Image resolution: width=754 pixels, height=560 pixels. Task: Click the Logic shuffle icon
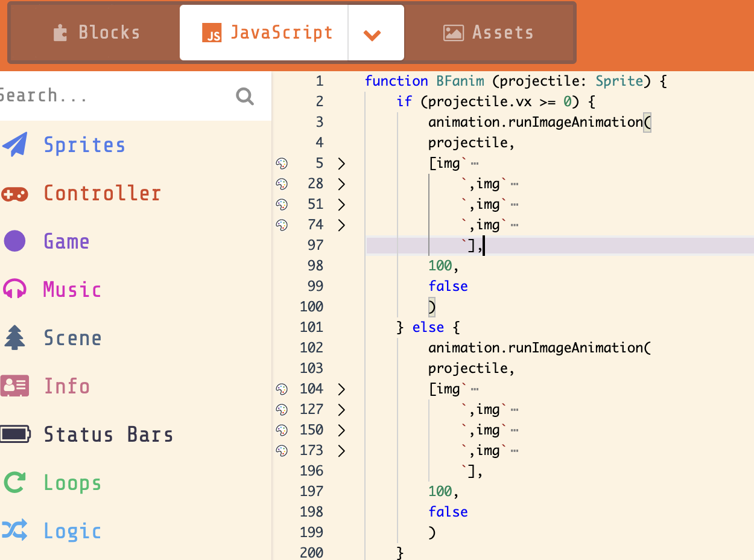(x=14, y=530)
